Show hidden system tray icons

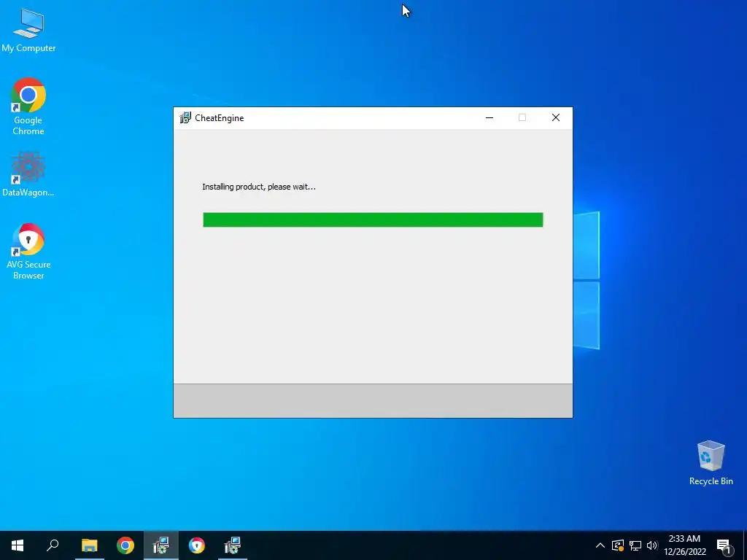(x=600, y=545)
